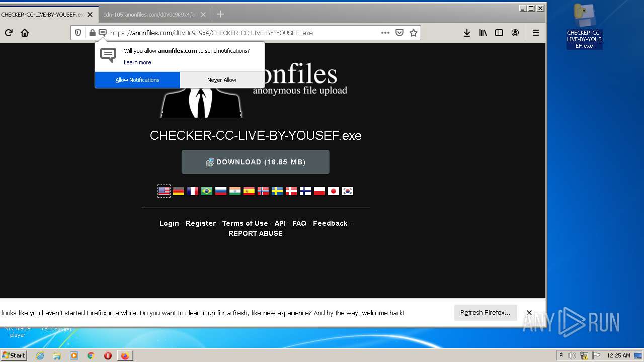Image resolution: width=644 pixels, height=362 pixels.
Task: Select German flag language
Action: click(179, 191)
